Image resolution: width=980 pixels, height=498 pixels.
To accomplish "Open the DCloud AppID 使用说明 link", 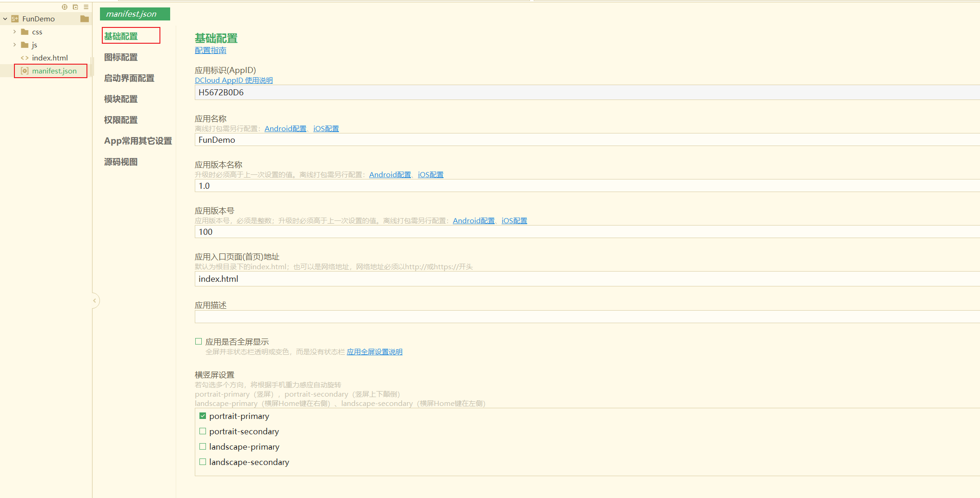I will point(234,80).
